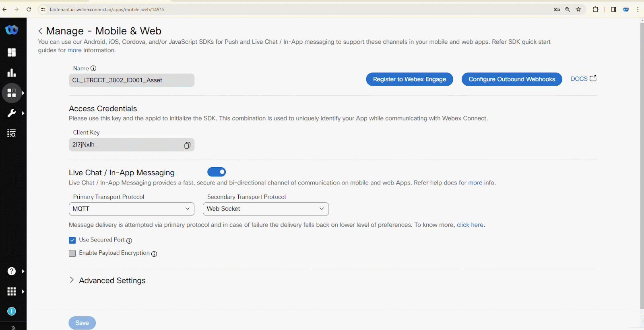
Task: Open the DOCS link
Action: [x=583, y=79]
